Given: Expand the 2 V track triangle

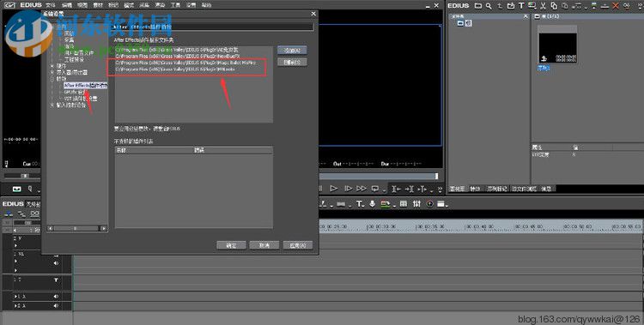Looking at the screenshot, I should click(x=16, y=246).
